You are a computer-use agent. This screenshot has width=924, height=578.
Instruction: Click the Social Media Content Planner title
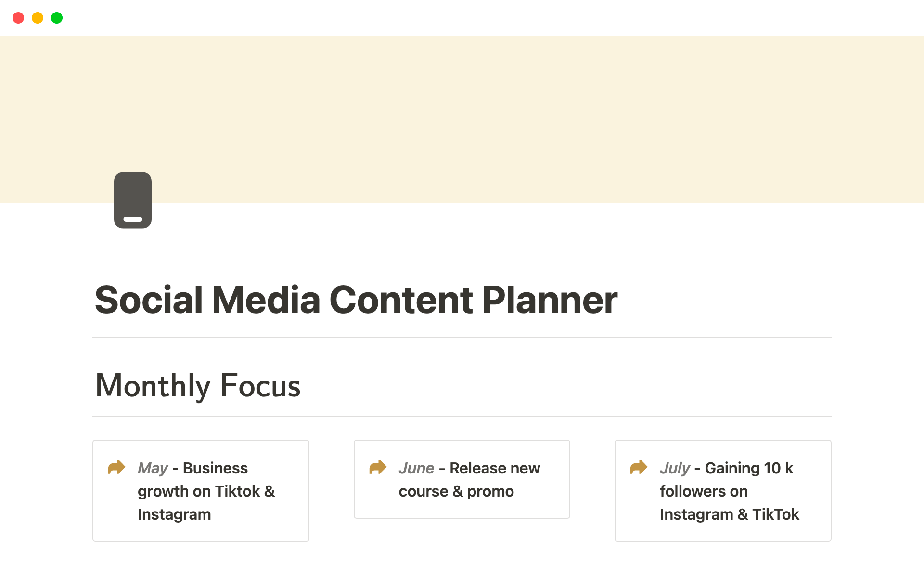[x=356, y=300]
